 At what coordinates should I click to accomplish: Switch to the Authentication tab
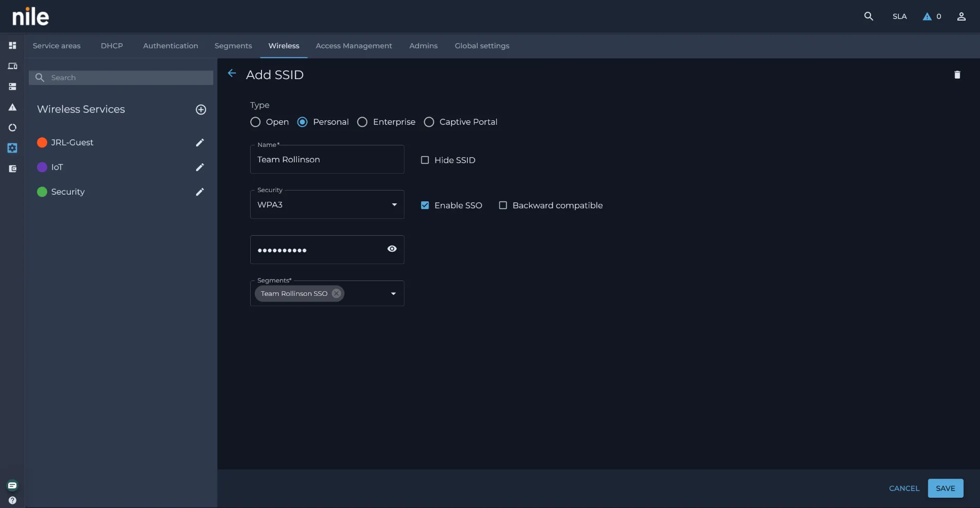(171, 46)
